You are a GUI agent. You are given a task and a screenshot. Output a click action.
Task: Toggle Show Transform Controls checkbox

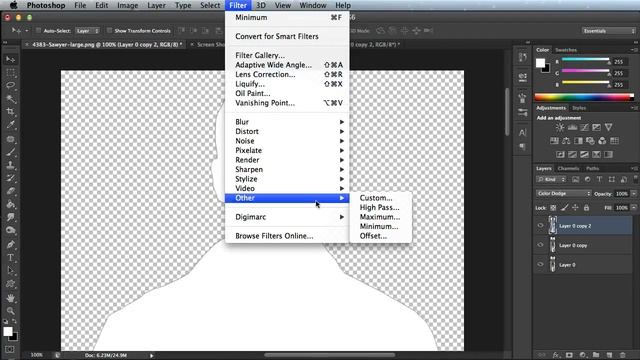click(109, 31)
